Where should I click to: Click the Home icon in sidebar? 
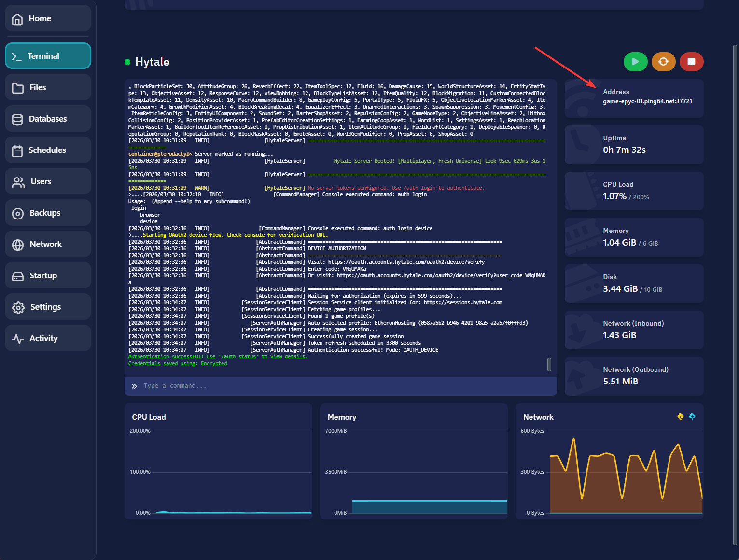17,19
